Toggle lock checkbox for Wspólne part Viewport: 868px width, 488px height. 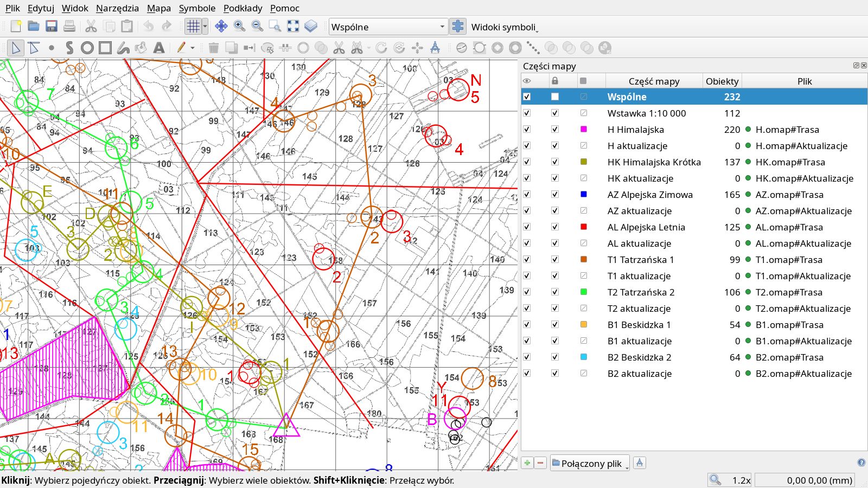(554, 97)
